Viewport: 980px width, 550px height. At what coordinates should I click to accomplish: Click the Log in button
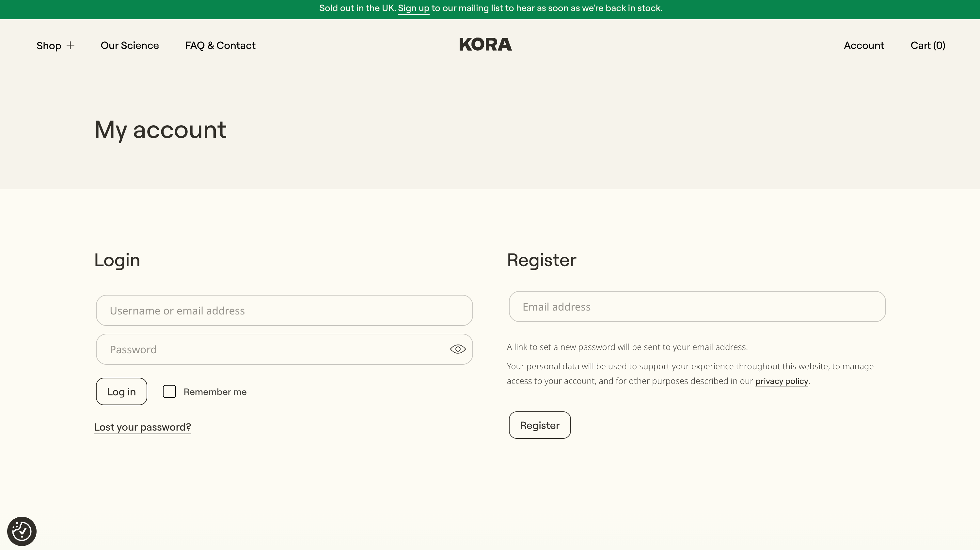pyautogui.click(x=121, y=391)
